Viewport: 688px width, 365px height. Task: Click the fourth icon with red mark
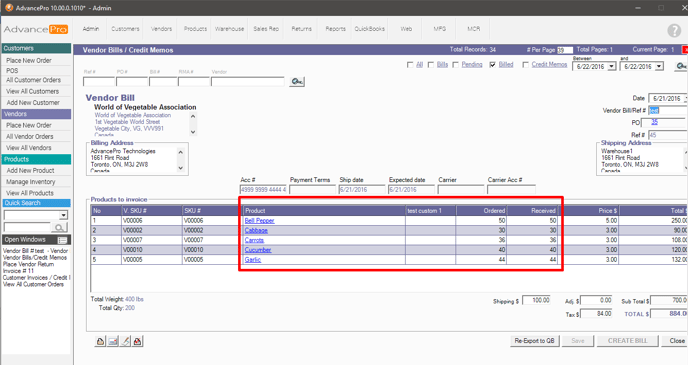(138, 341)
